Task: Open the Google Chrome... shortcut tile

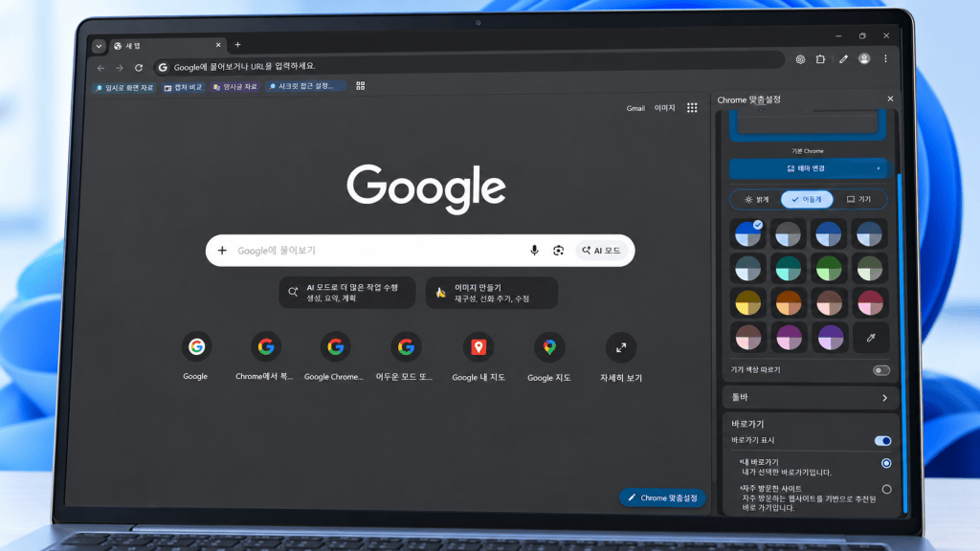Action: (334, 357)
